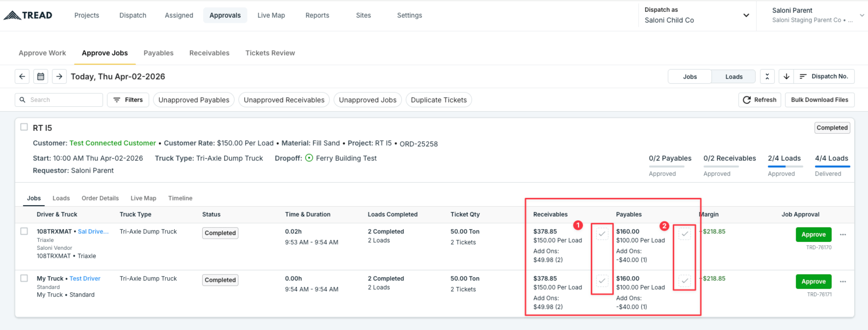Select the RT I5 order checkbox
This screenshot has width=868, height=330.
pyautogui.click(x=24, y=127)
